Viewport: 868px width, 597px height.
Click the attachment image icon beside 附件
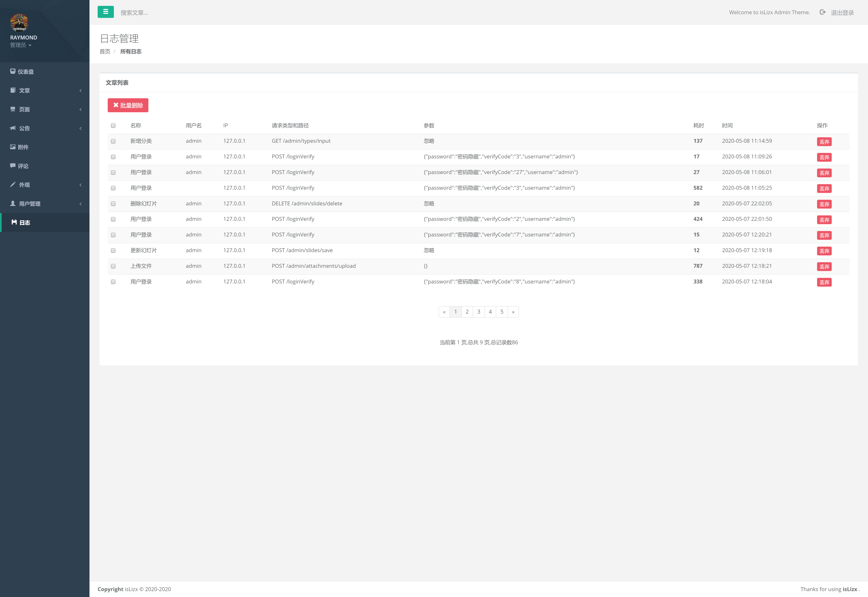13,147
